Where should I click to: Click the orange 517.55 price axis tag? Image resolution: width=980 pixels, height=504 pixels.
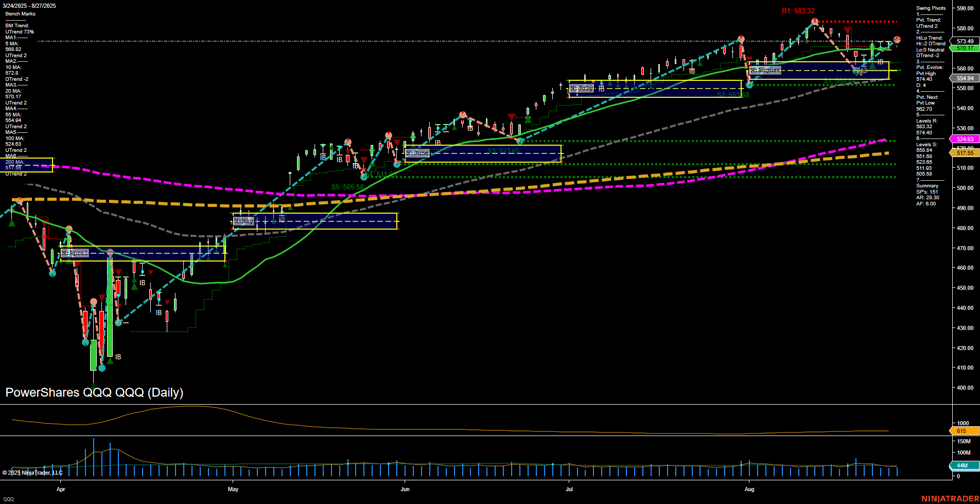pyautogui.click(x=965, y=153)
